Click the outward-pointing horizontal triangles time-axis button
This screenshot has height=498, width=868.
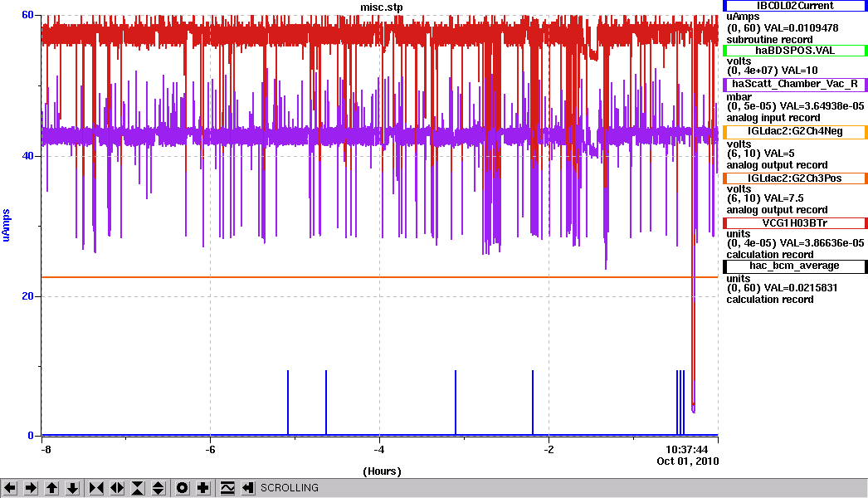[117, 488]
